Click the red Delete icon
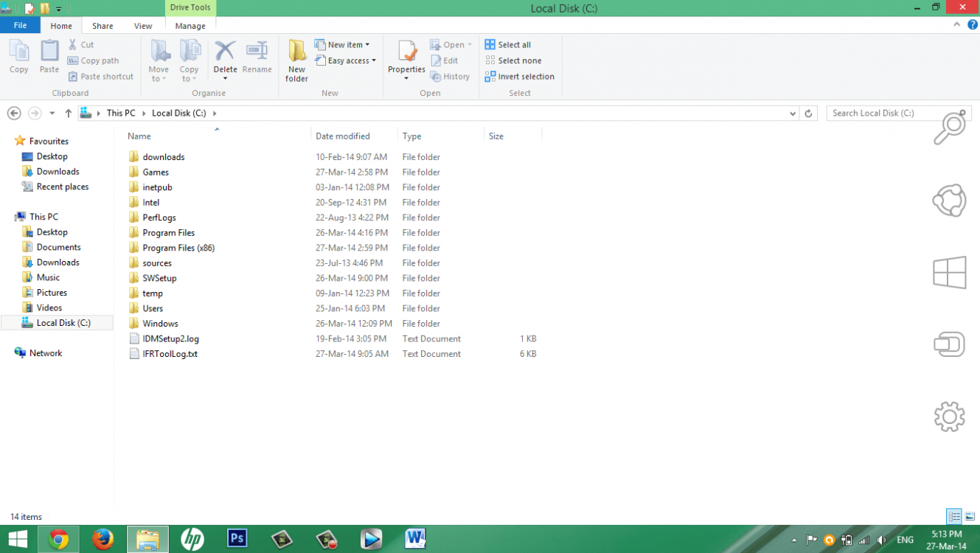 225,51
